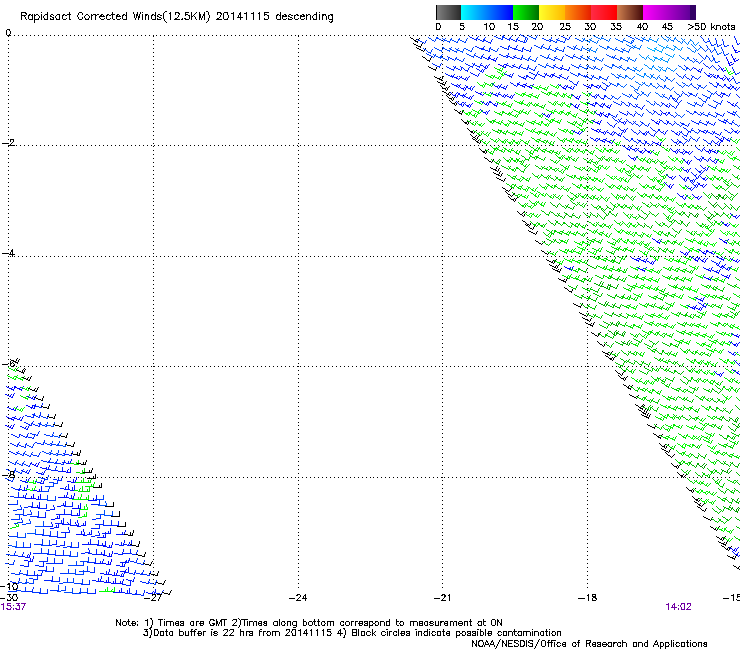
Task: Click the yellow 20-25 knots color swatch
Action: (552, 12)
